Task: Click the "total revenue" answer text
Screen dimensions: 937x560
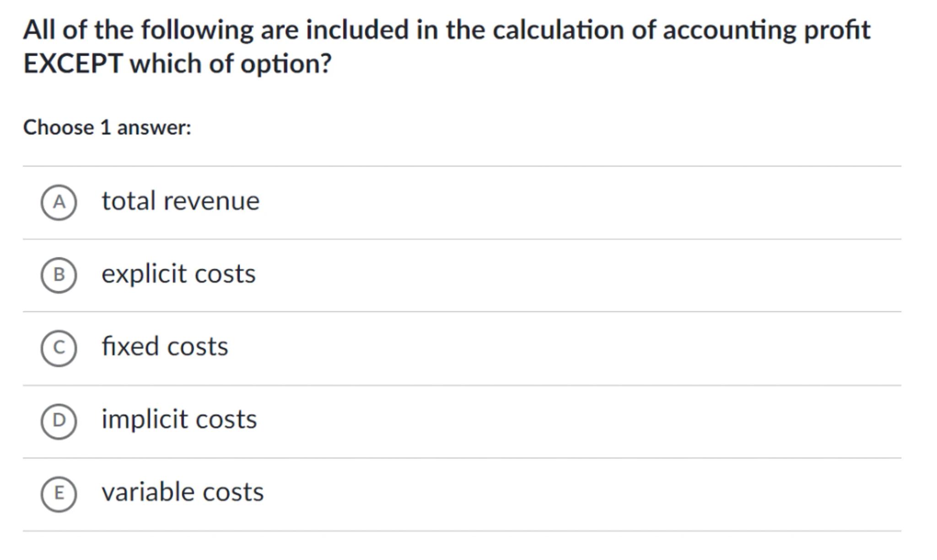Action: tap(180, 201)
